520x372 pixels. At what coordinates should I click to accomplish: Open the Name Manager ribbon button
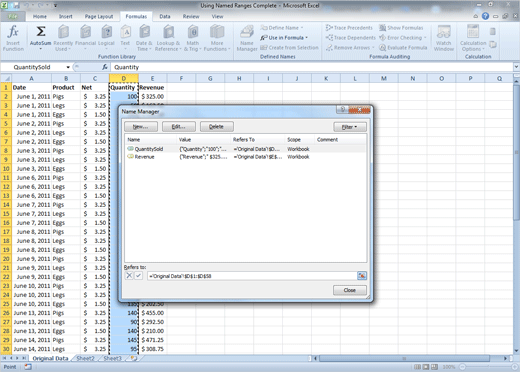point(247,38)
